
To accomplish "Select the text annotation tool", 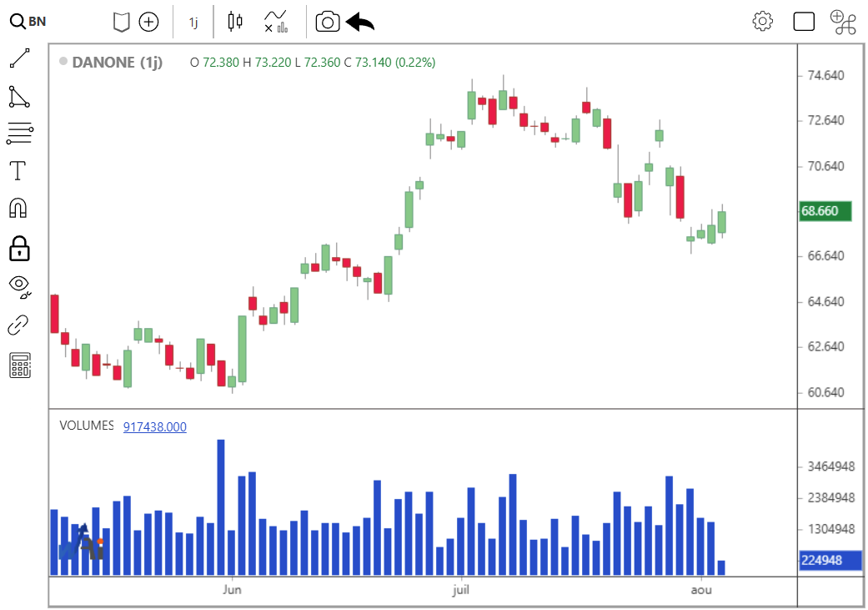I will (18, 170).
